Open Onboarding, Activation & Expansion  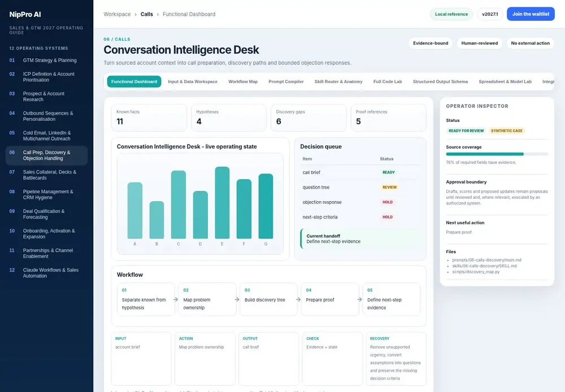coord(46,233)
